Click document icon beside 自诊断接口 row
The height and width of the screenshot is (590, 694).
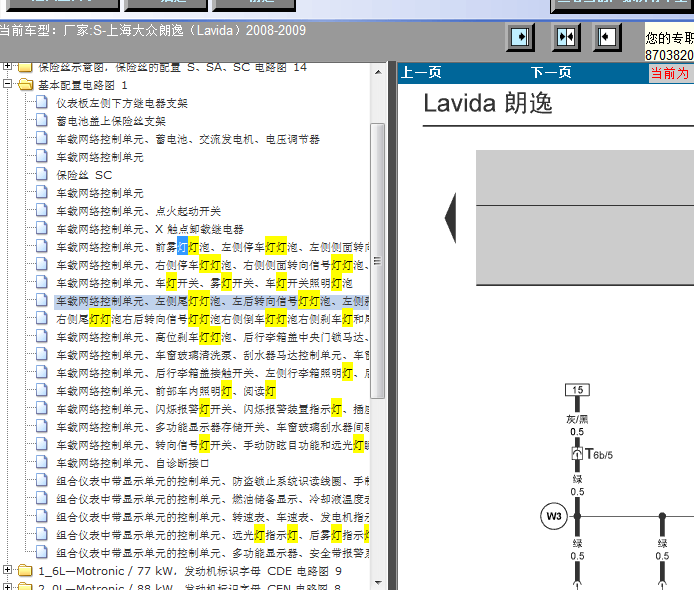click(42, 462)
